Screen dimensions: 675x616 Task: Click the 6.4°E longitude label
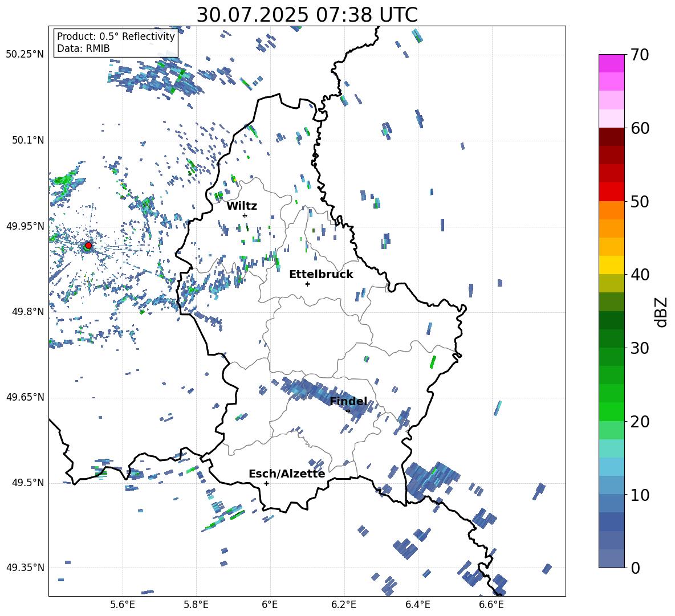(x=417, y=605)
